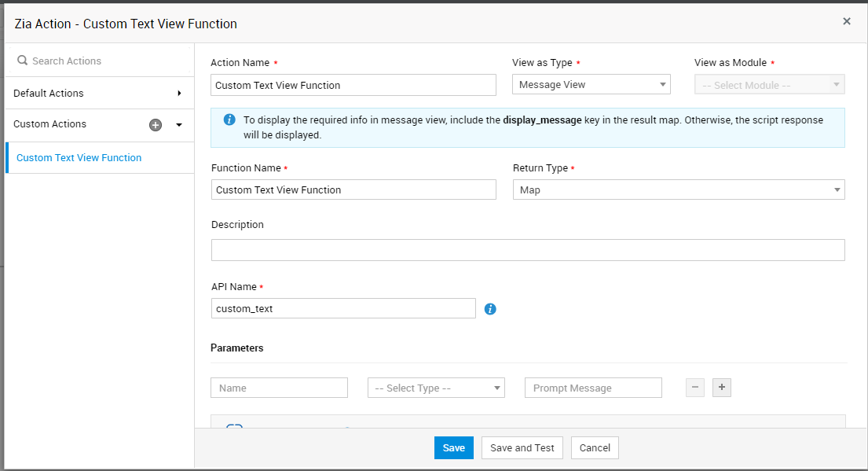Close the Zia Action dialog
The height and width of the screenshot is (471, 868).
coord(847,21)
